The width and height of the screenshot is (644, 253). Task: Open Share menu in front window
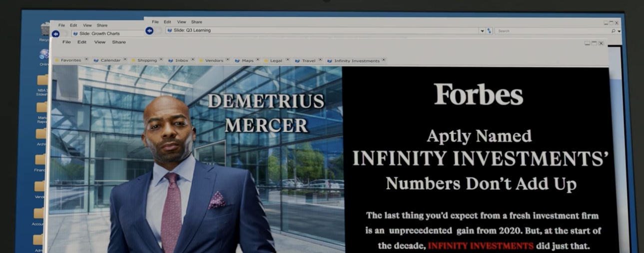point(119,42)
